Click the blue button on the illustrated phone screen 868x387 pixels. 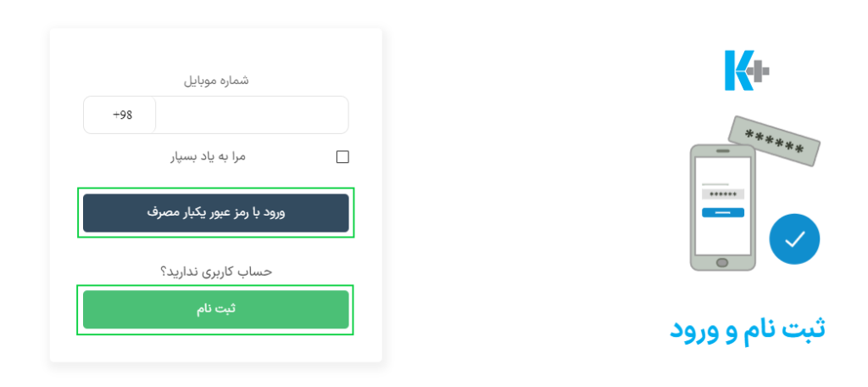[x=723, y=212]
